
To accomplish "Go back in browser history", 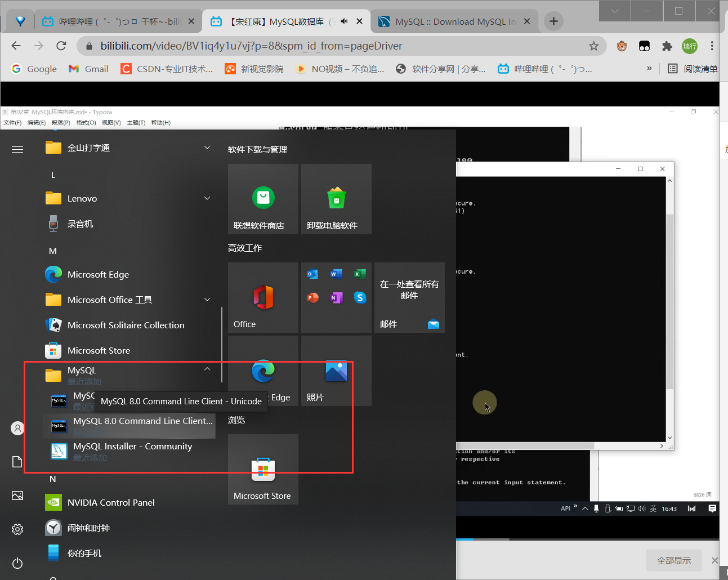I will click(x=16, y=46).
